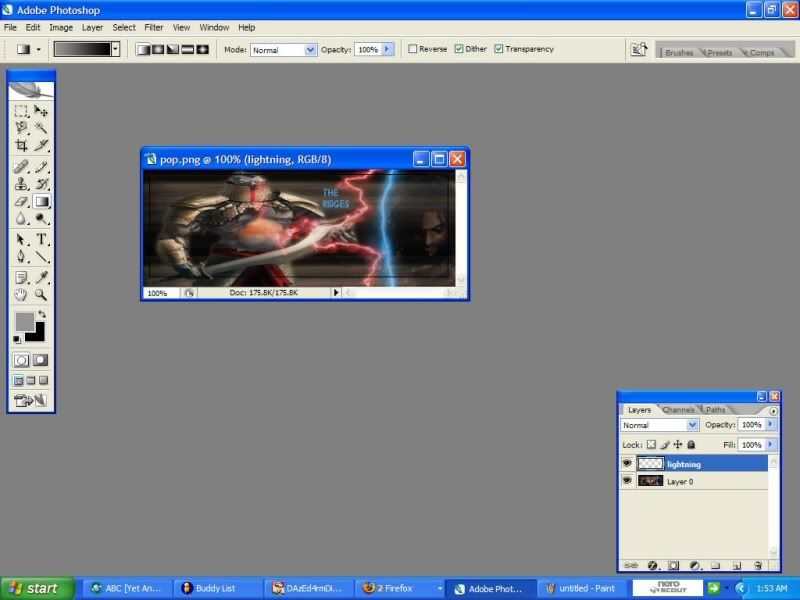Click the gradient preview bar
The height and width of the screenshot is (600, 800).
coord(82,49)
